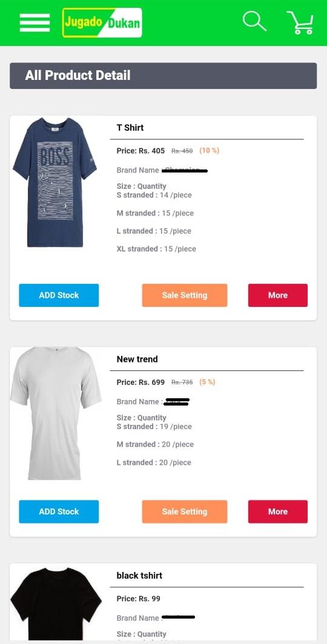Click ADD Stock for New trend
The height and width of the screenshot is (644, 327).
[59, 511]
